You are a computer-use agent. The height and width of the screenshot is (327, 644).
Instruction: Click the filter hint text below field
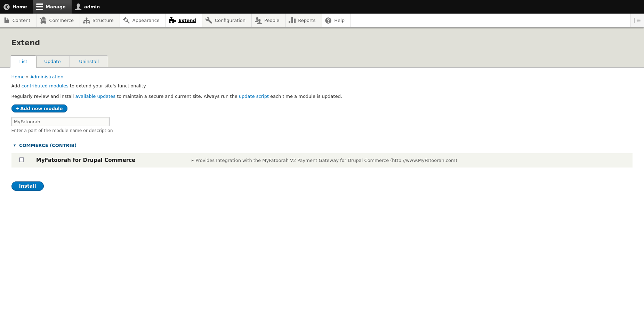click(x=62, y=131)
